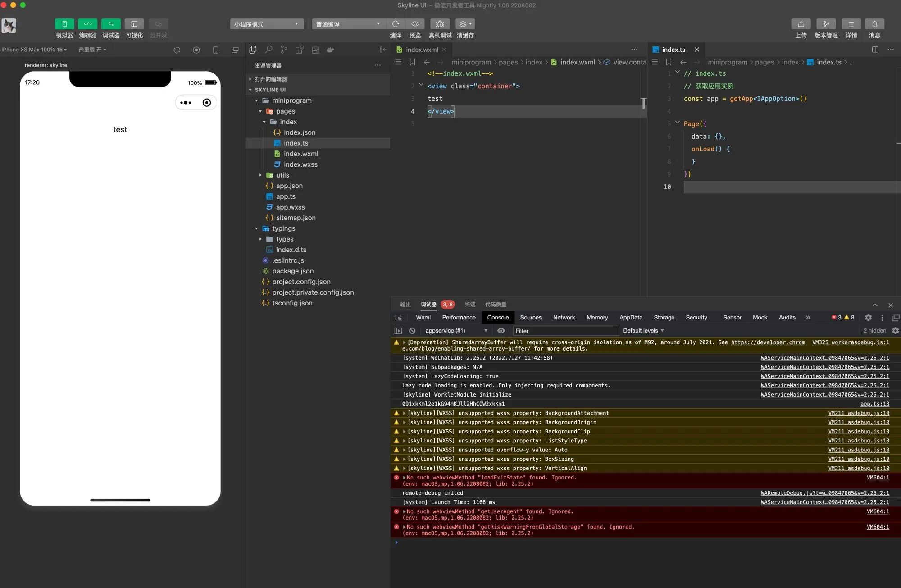Switch to the Network devtools tab
Viewport: 901px width, 588px height.
pos(564,318)
